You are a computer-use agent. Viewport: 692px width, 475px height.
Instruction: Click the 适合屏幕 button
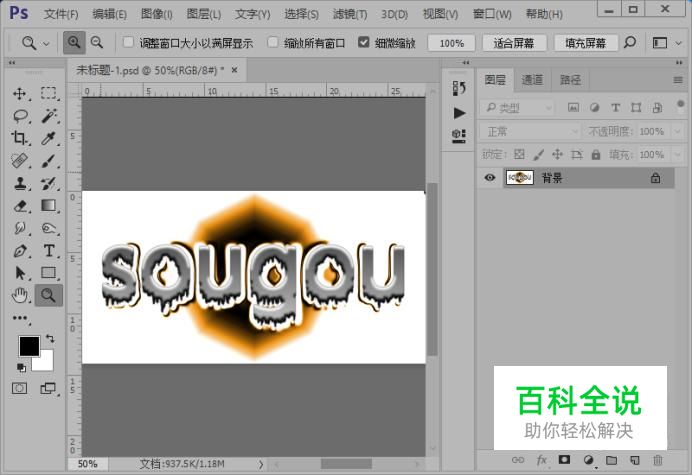click(514, 43)
